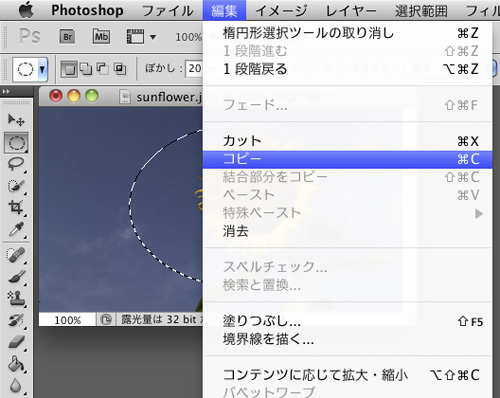Select the Paint Bucket tool

tap(16, 364)
